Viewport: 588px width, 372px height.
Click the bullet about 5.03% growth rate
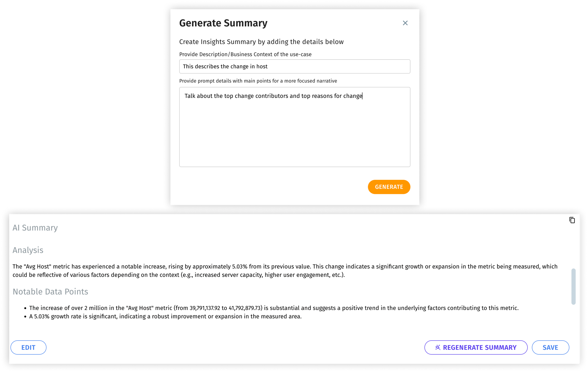[165, 316]
